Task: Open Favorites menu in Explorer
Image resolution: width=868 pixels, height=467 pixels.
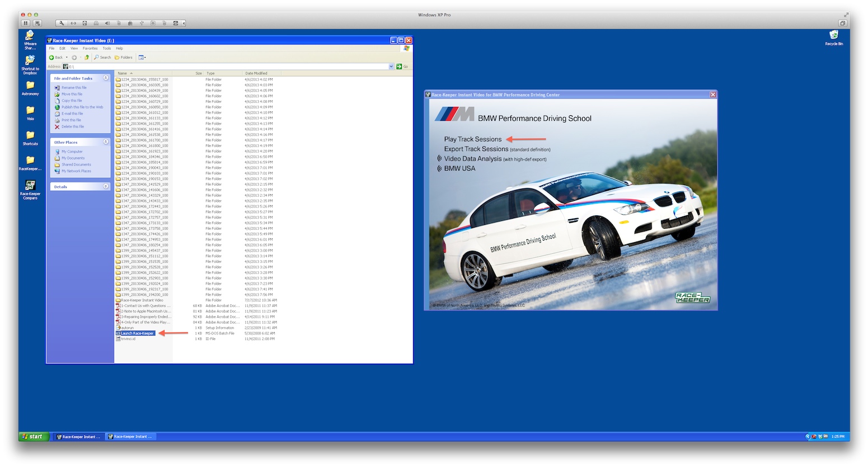Action: point(90,48)
